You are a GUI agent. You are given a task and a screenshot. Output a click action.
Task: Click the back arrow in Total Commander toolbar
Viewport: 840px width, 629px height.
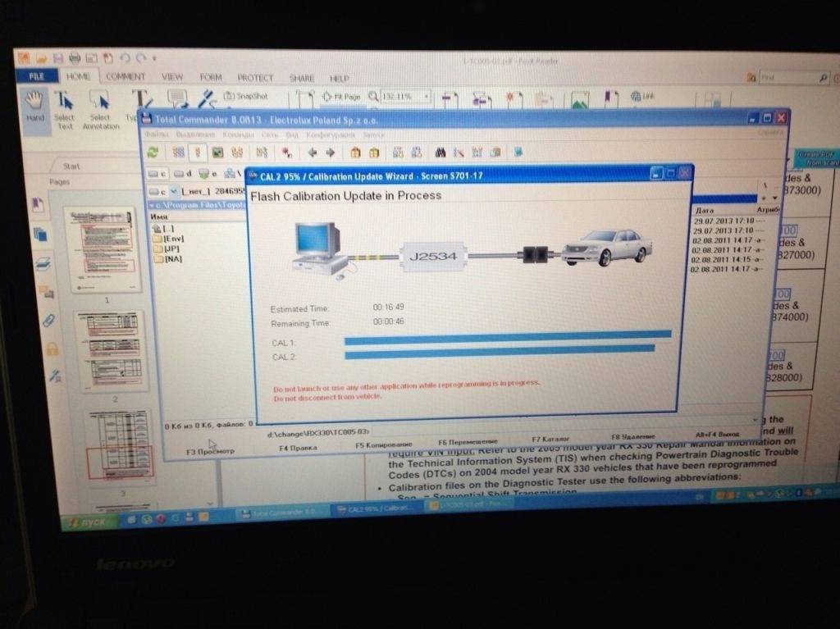[x=313, y=153]
